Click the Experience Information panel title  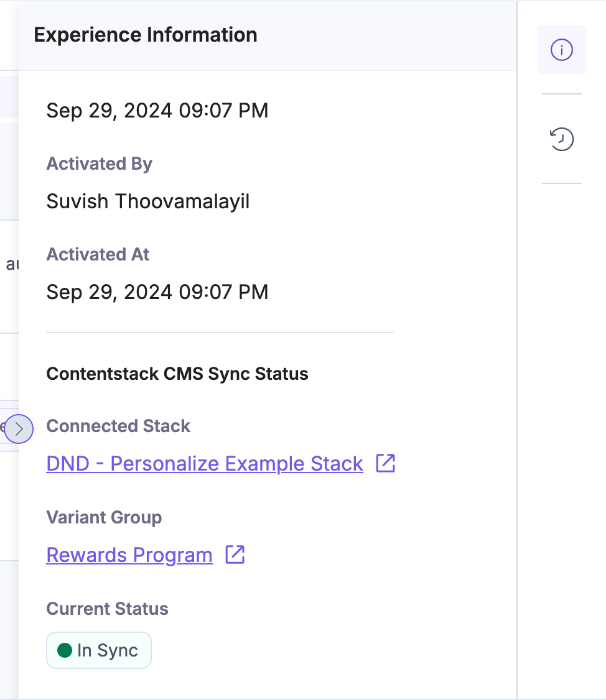tap(146, 35)
